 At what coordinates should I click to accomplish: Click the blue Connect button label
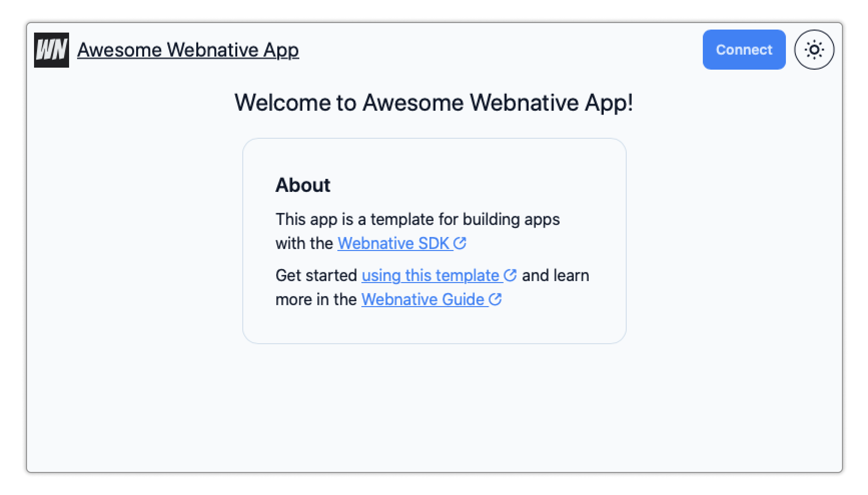pos(744,50)
